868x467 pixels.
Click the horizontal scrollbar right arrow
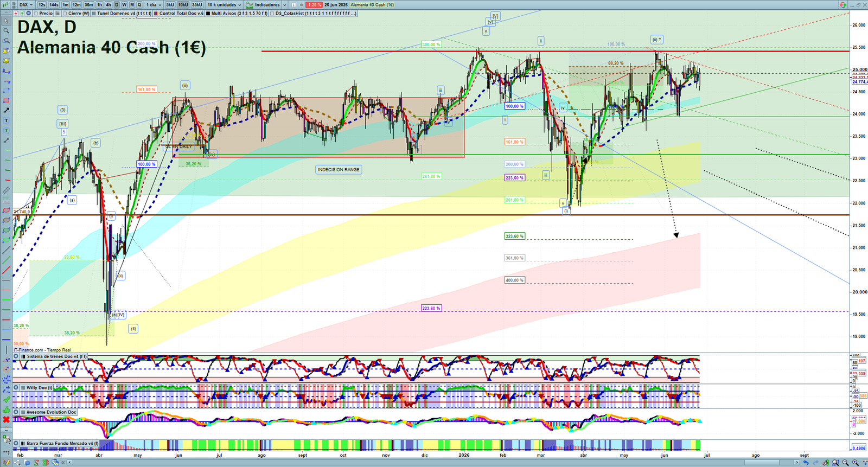(797, 463)
